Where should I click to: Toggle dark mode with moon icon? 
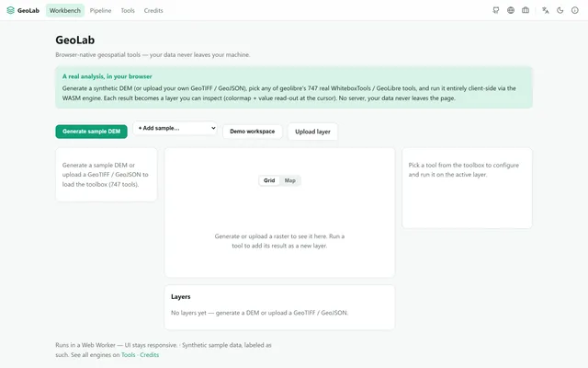point(560,10)
